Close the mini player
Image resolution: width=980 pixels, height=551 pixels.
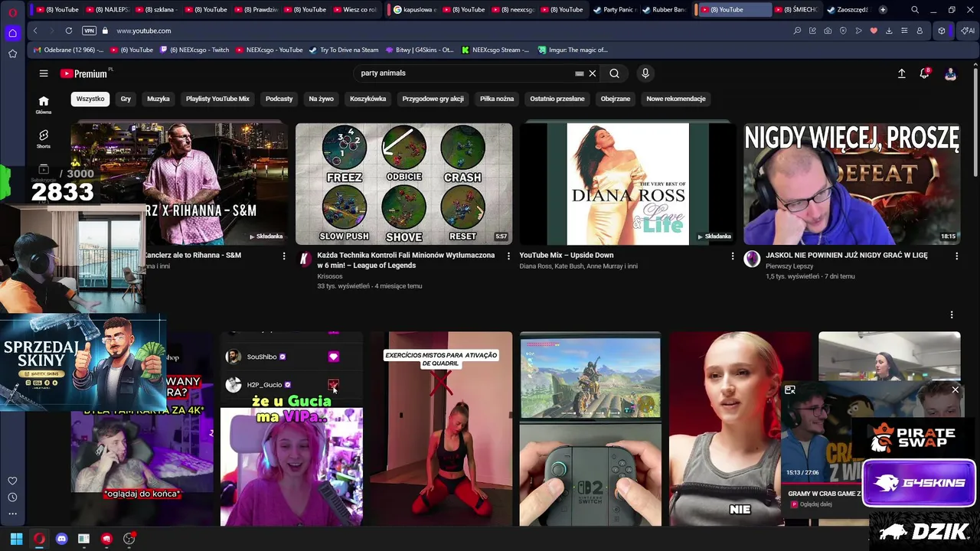pyautogui.click(x=955, y=390)
